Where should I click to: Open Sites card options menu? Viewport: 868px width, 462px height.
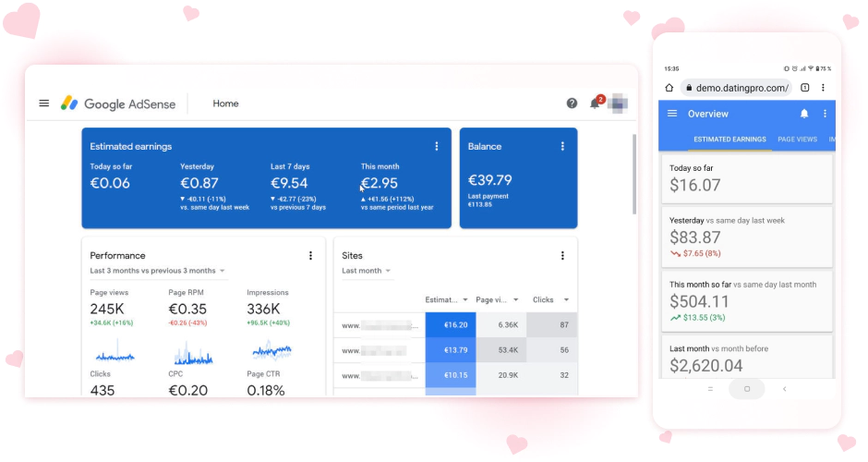point(562,255)
